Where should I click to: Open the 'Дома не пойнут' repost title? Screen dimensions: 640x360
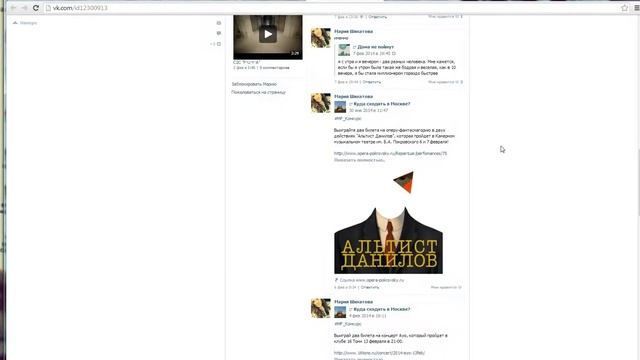tap(376, 47)
